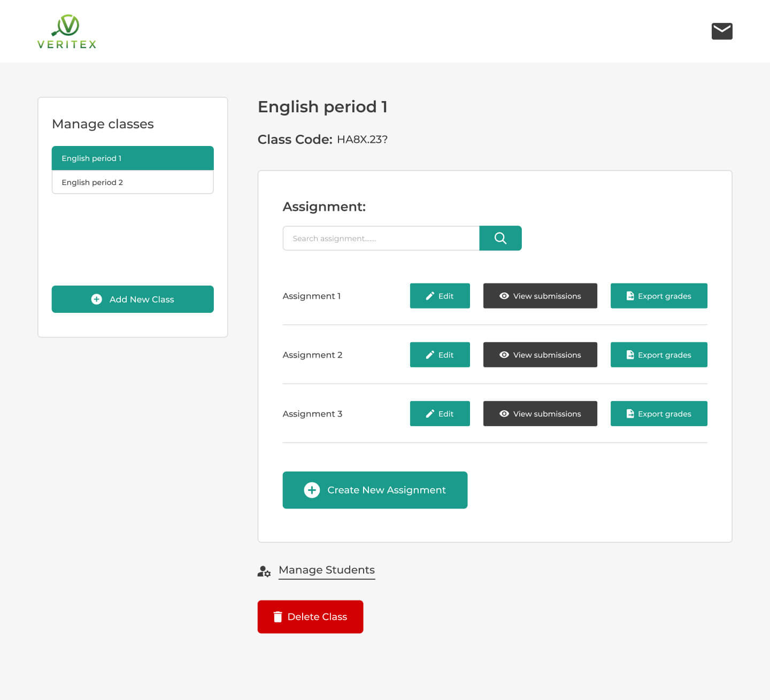Screen dimensions: 770x700
Task: Click the plus icon in Create New Assignment
Action: (x=312, y=490)
